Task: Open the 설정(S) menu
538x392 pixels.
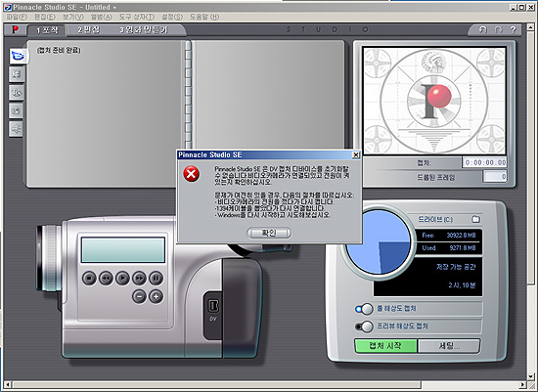Action: pyautogui.click(x=172, y=17)
